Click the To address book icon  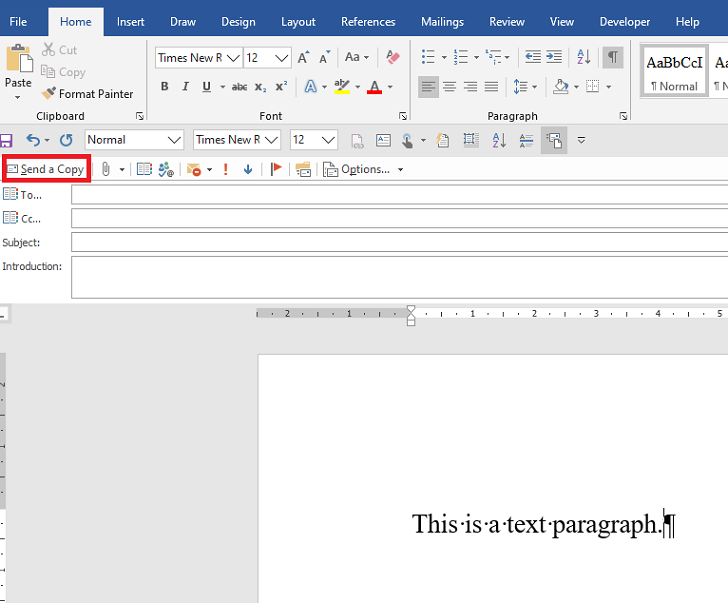10,194
